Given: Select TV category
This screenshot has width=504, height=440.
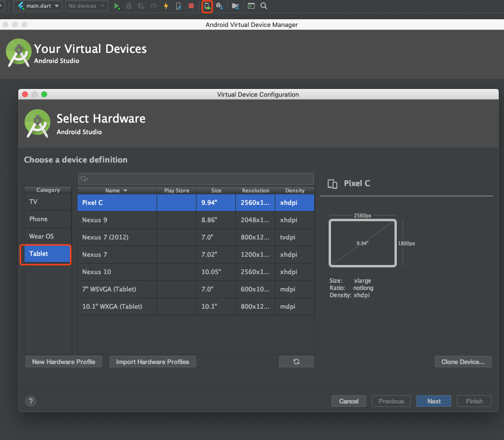Looking at the screenshot, I should point(48,201).
